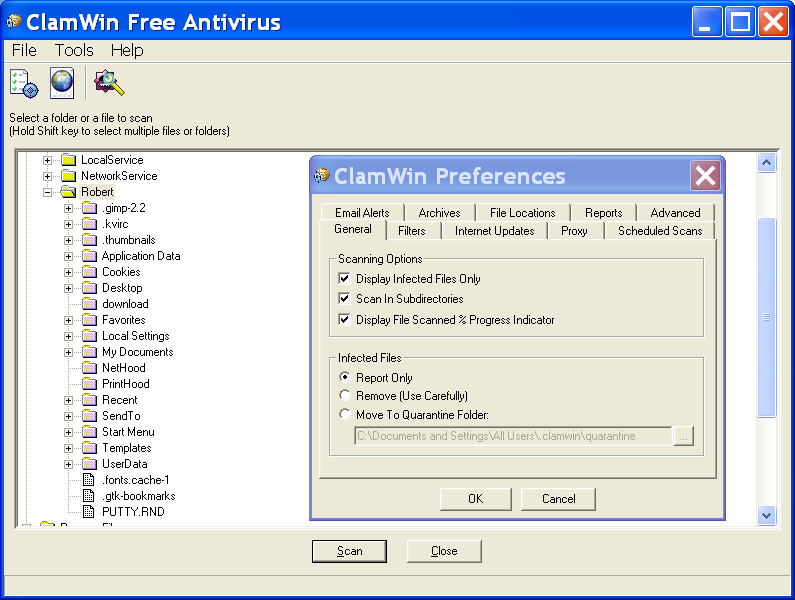
Task: Click the globe update virus database icon
Action: (62, 84)
